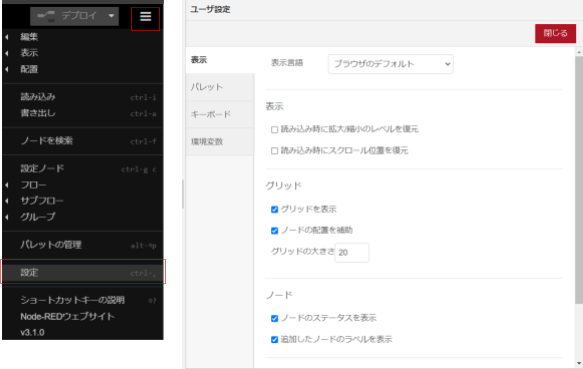
Task: Expand the 表示 submenu in menu
Action: [83, 53]
